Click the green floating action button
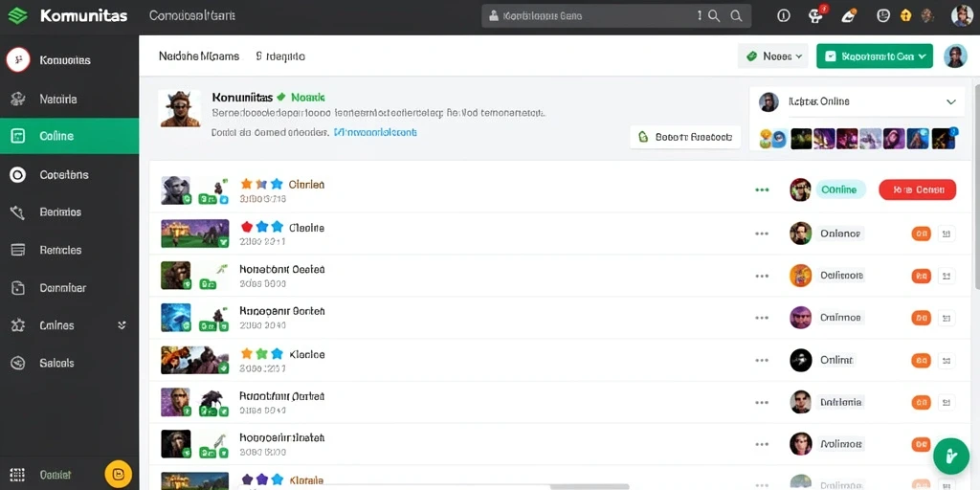The width and height of the screenshot is (980, 490). pos(950,456)
